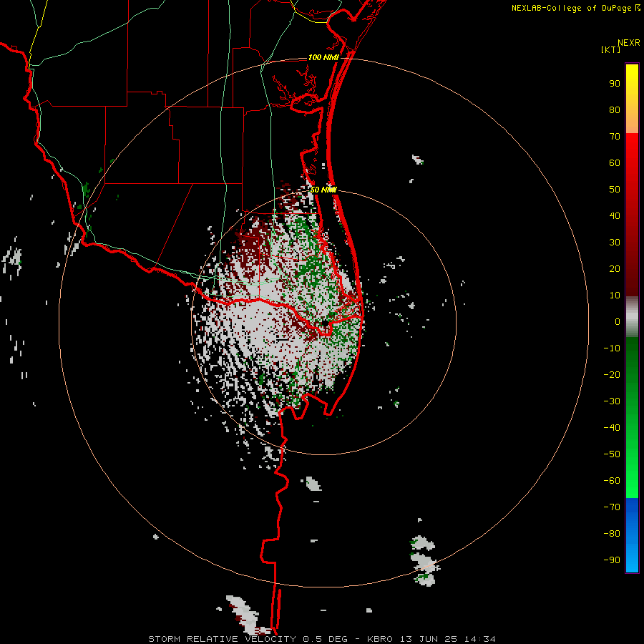Click the 50 NMI range ring label
Screen dimensions: 644x644
pyautogui.click(x=323, y=190)
